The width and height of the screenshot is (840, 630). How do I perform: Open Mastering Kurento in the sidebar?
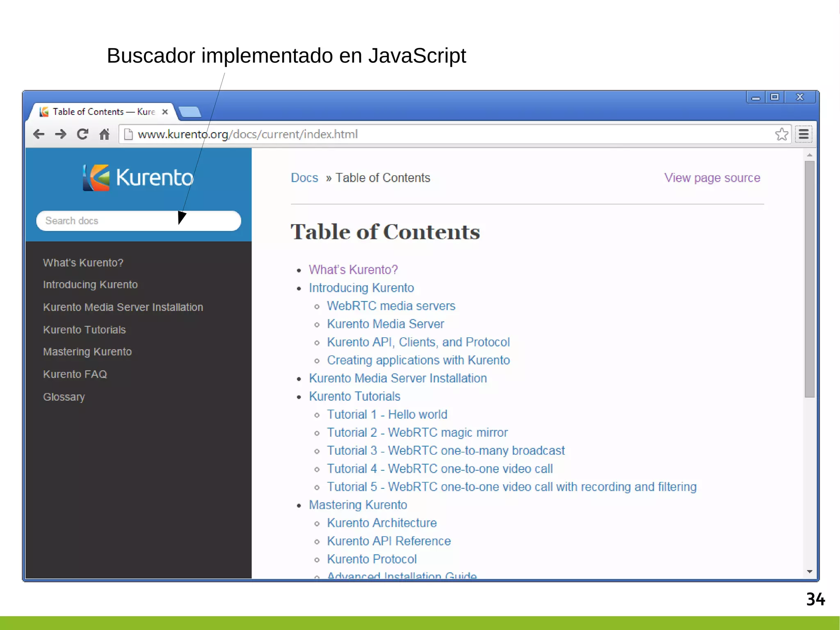pyautogui.click(x=87, y=352)
